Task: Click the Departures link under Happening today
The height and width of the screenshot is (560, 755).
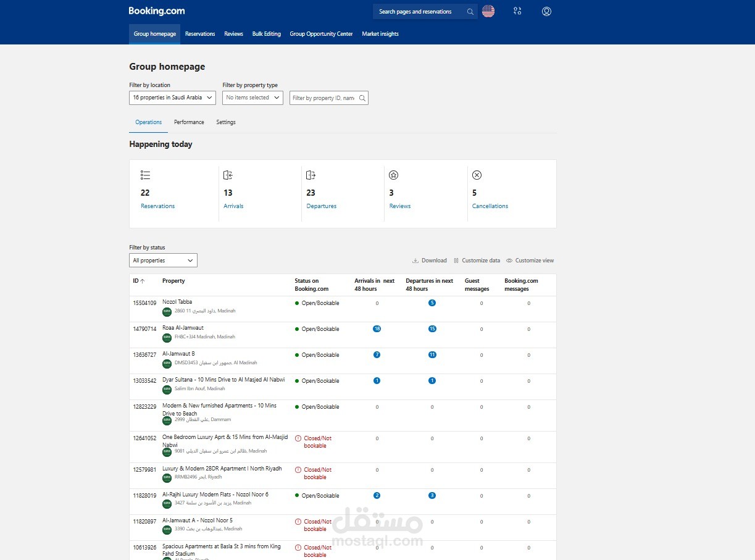Action: click(322, 206)
